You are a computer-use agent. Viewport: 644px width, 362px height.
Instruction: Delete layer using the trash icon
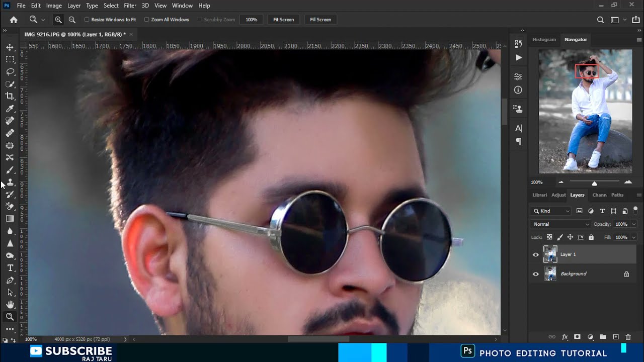coord(628,337)
